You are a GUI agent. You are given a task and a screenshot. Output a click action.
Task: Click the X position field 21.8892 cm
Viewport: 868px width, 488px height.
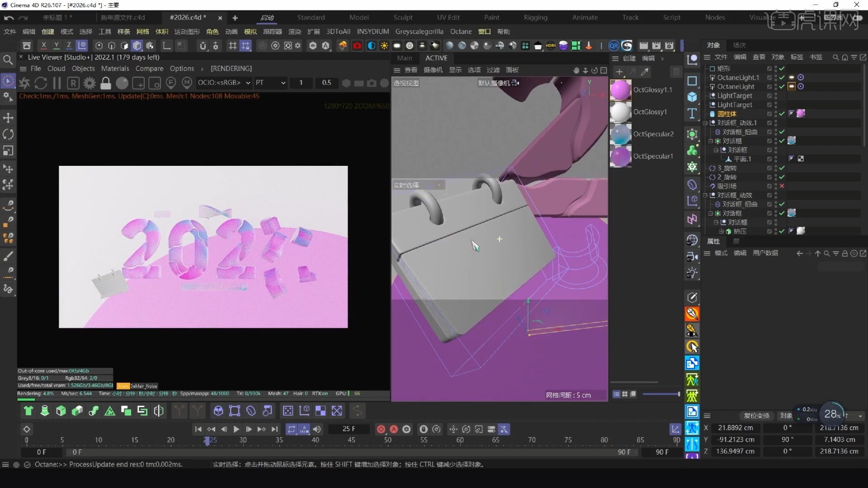point(736,427)
